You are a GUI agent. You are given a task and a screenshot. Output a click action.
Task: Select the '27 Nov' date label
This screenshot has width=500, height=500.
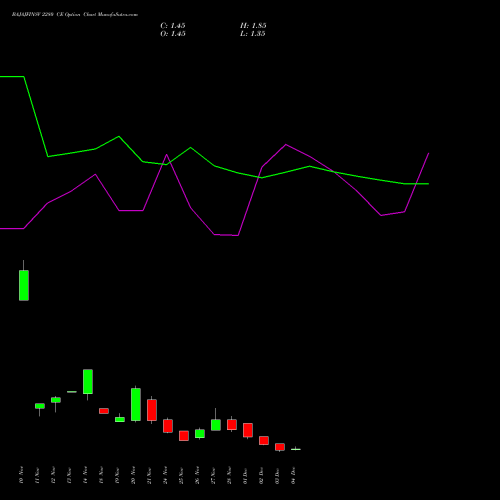click(x=213, y=475)
